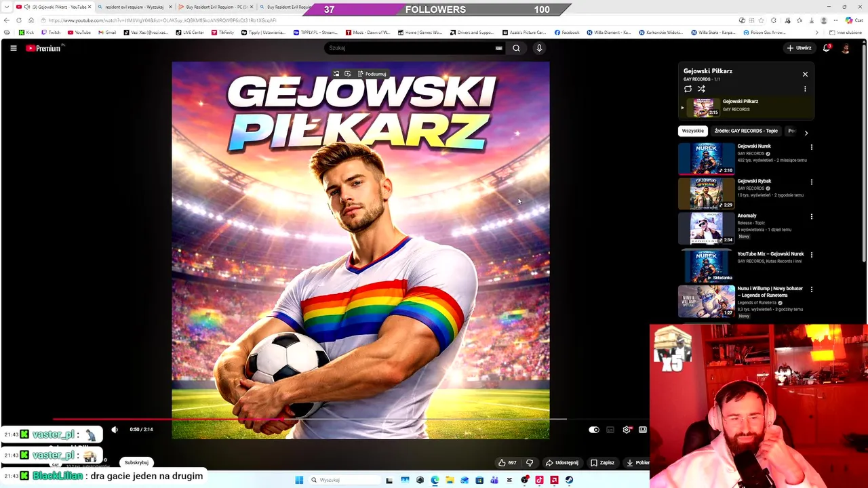Screen dimensions: 868x488
Task: Click the Pobierz download button
Action: 637,462
